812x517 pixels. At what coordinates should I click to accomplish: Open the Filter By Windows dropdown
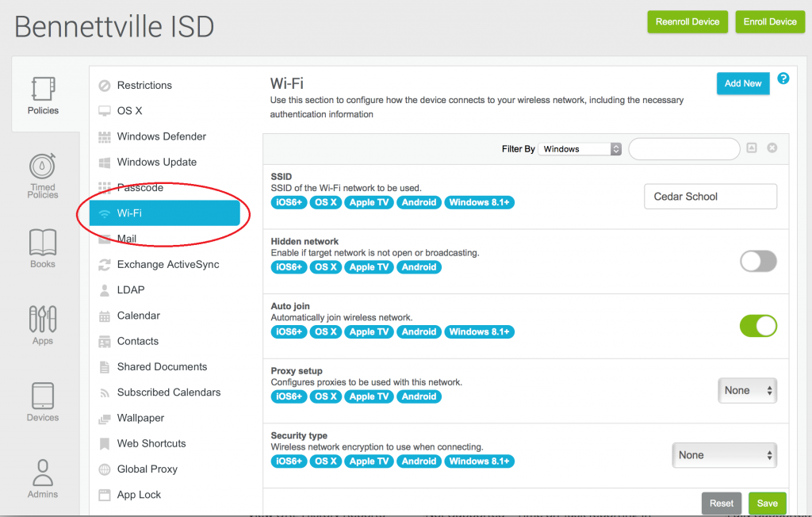coord(580,149)
